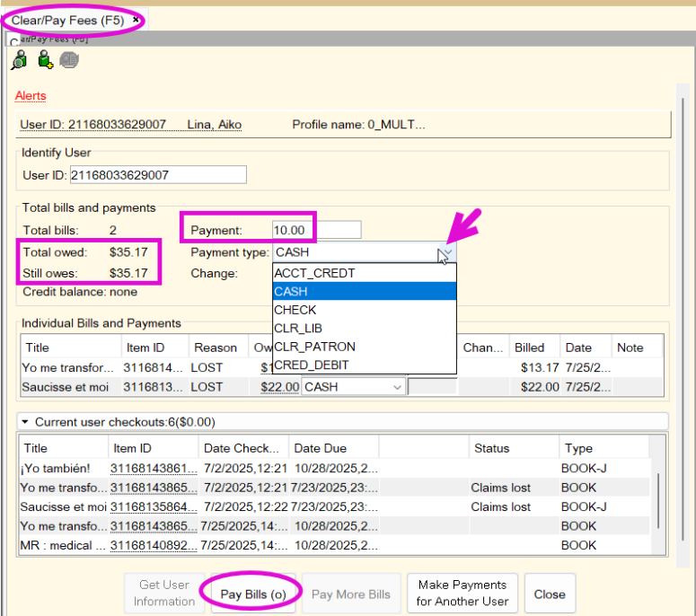This screenshot has height=616, width=696.
Task: Choose CLR_PATRON from payment type list
Action: coord(365,347)
